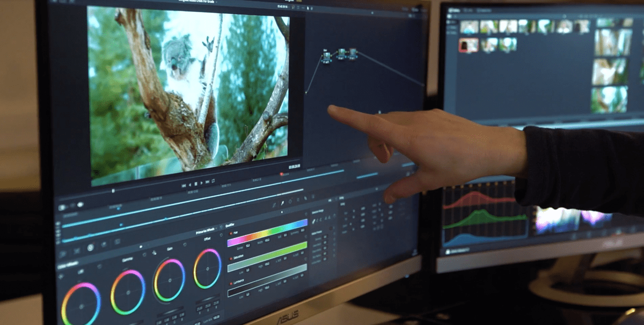Reset the Gamma wheel with its reset icon
The height and width of the screenshot is (325, 644).
144,254
